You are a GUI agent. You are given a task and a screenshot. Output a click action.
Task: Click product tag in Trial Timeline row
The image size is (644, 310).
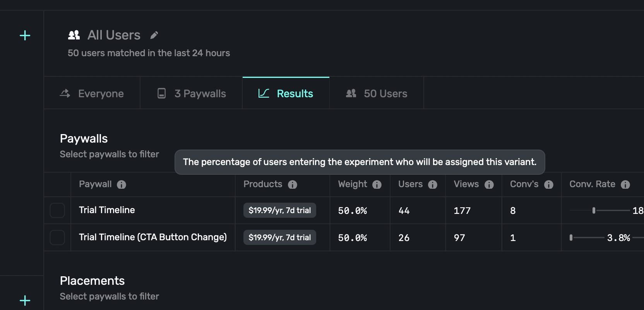[x=279, y=210]
